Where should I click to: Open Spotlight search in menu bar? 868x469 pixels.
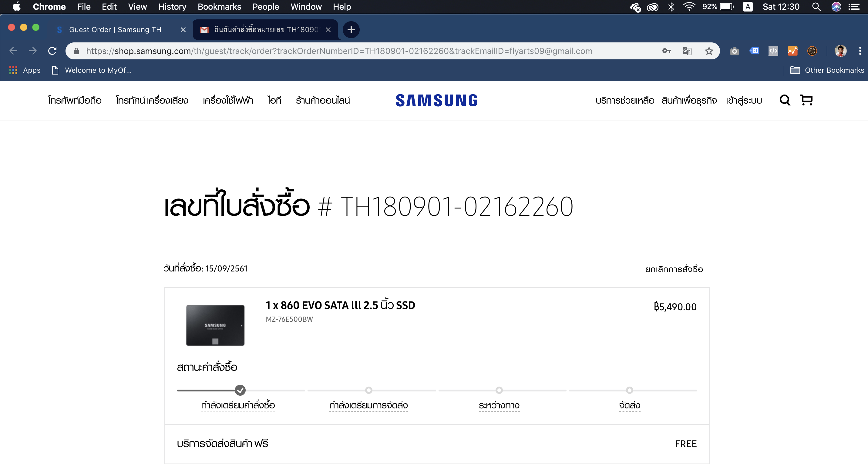tap(816, 7)
